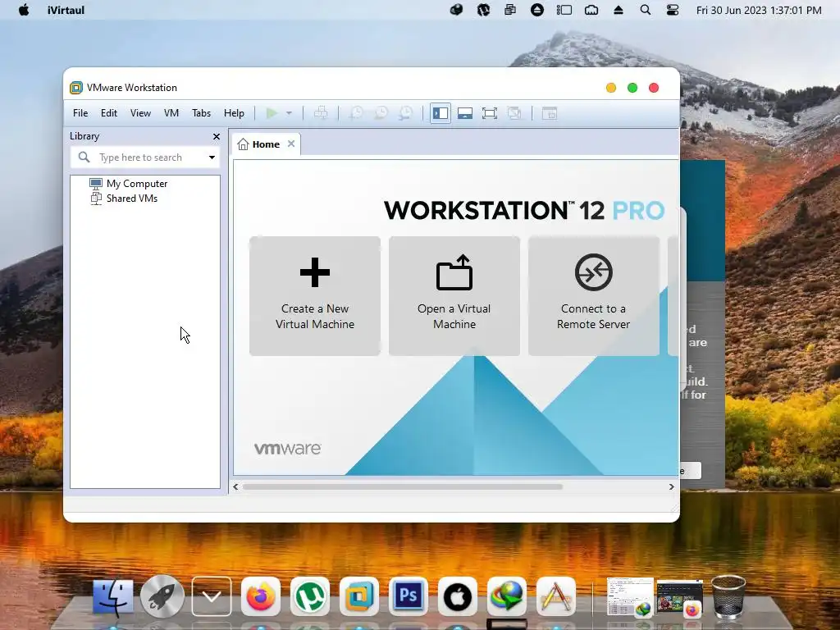This screenshot has width=840, height=630.
Task: Click the green Power On play button
Action: tap(272, 113)
